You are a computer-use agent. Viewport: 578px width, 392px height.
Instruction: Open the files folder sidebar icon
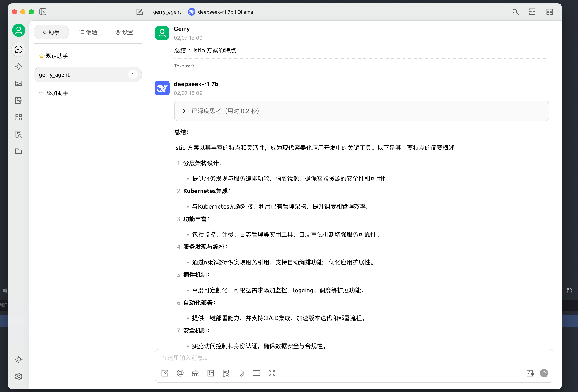coord(19,151)
